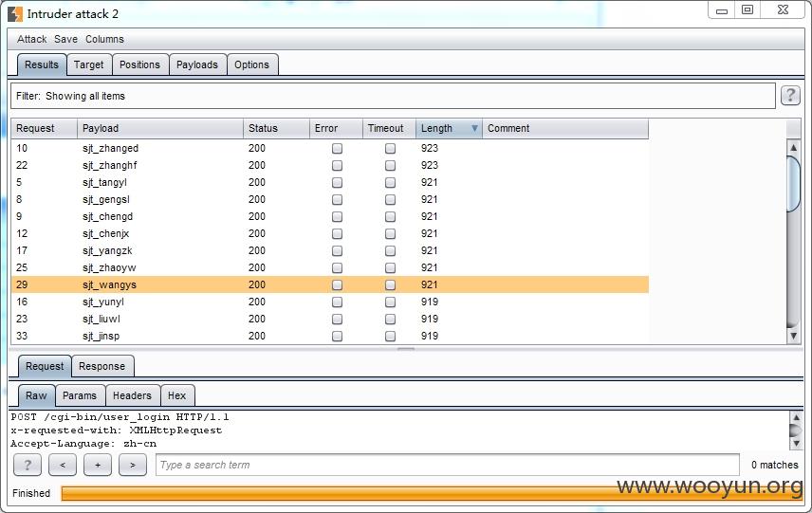Click results table scroll down arrow

click(x=793, y=336)
